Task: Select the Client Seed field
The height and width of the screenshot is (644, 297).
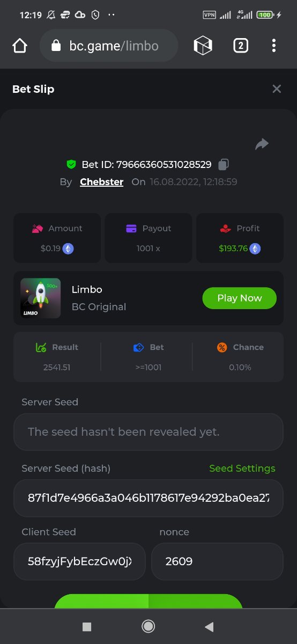Action: pos(79,561)
